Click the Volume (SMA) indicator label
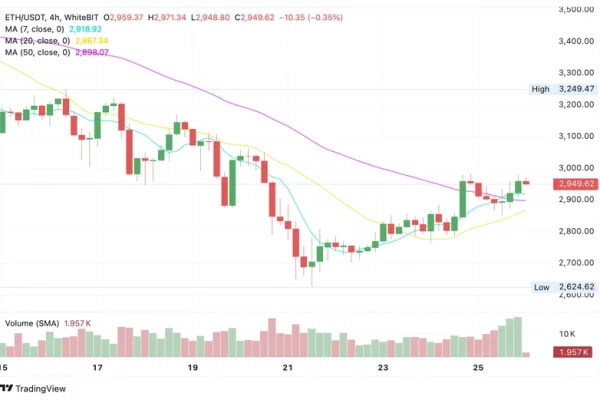This screenshot has width=600, height=400. 35,323
